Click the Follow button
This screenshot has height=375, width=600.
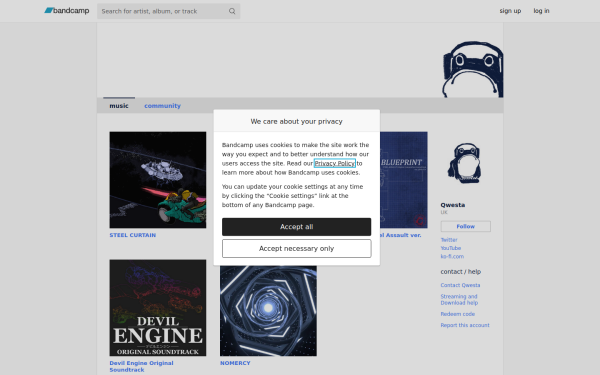465,227
